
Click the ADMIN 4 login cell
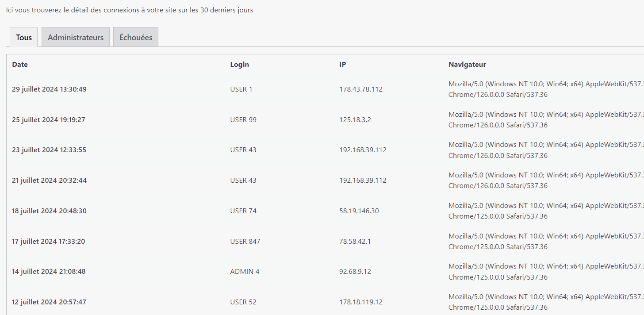[245, 272]
